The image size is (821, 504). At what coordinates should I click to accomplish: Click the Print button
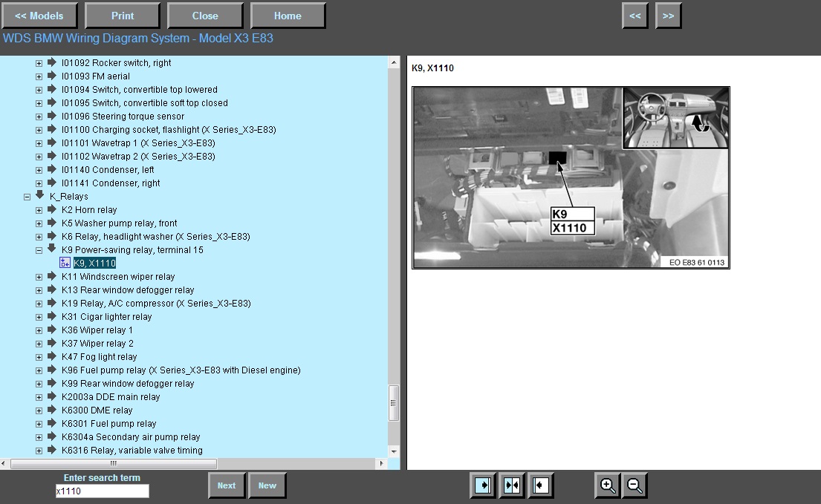pyautogui.click(x=123, y=16)
